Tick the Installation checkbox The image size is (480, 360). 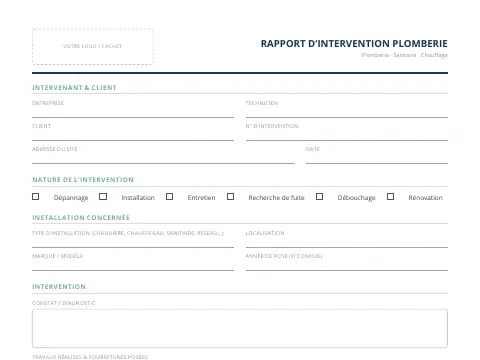coord(103,197)
